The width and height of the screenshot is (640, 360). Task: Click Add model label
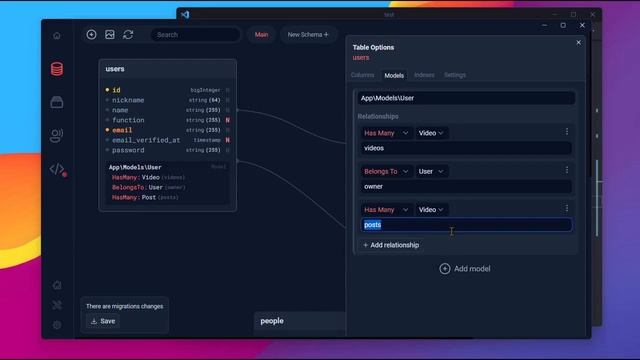click(x=472, y=269)
